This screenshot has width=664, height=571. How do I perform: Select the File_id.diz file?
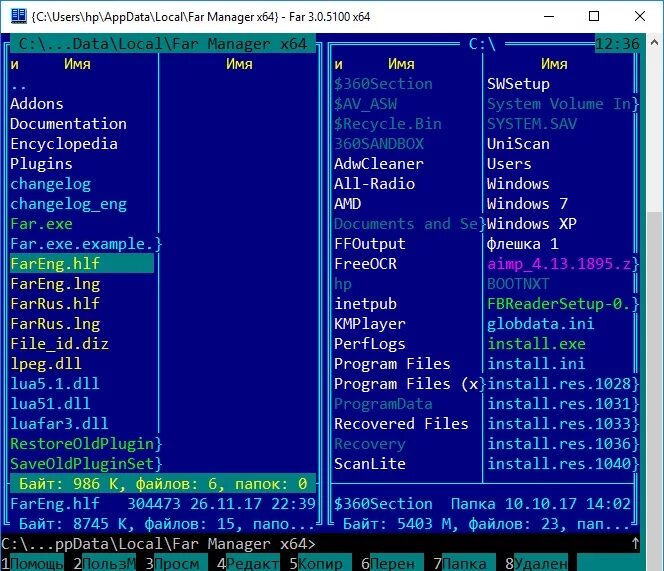(x=59, y=344)
